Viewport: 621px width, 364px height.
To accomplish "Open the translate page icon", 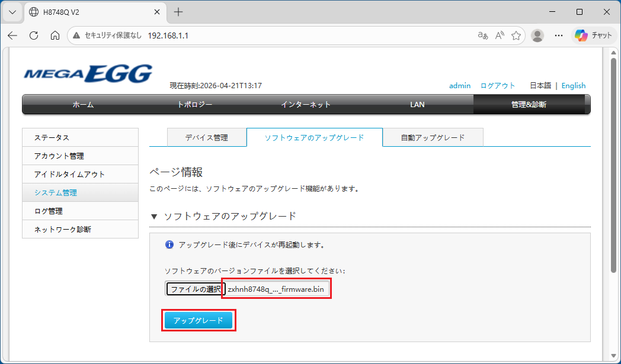I will tap(483, 36).
